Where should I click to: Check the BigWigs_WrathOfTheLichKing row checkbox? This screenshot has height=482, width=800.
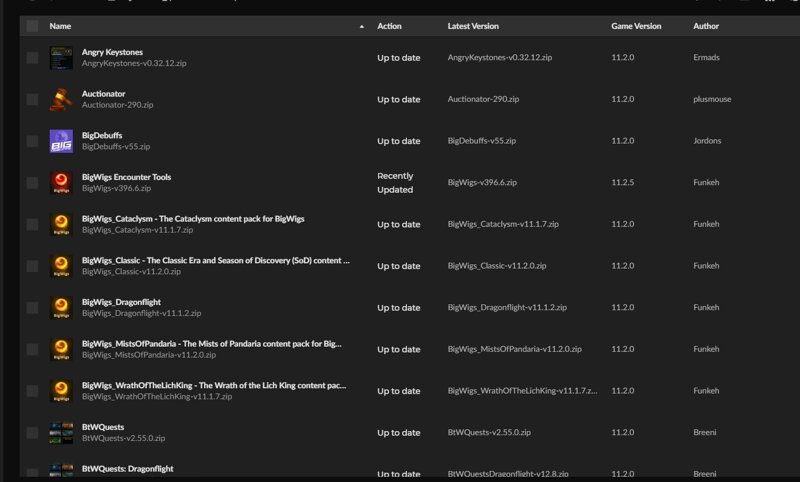(32, 391)
